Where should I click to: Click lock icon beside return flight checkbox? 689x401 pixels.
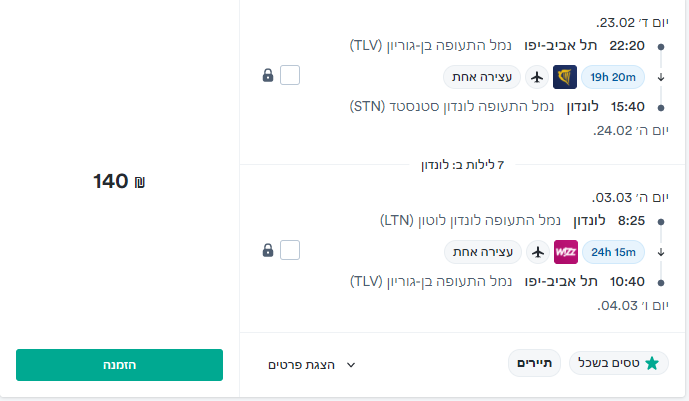click(268, 250)
